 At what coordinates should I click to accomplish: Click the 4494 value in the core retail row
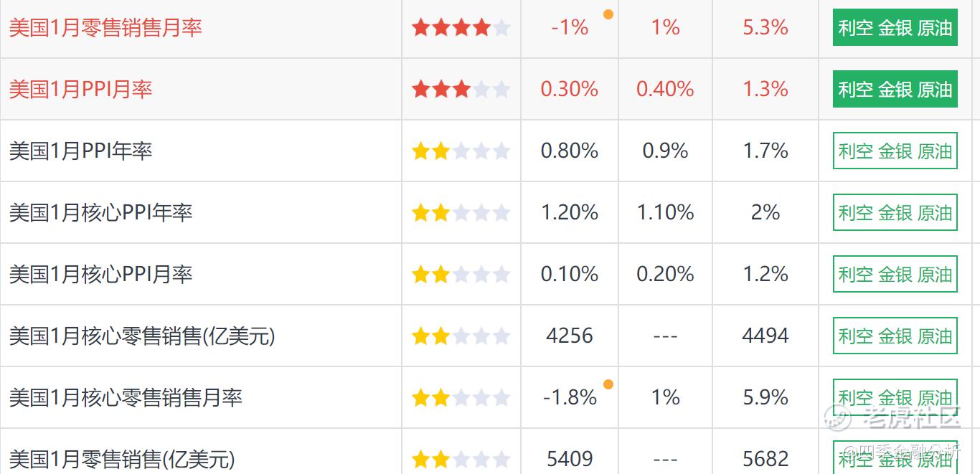[x=765, y=336]
